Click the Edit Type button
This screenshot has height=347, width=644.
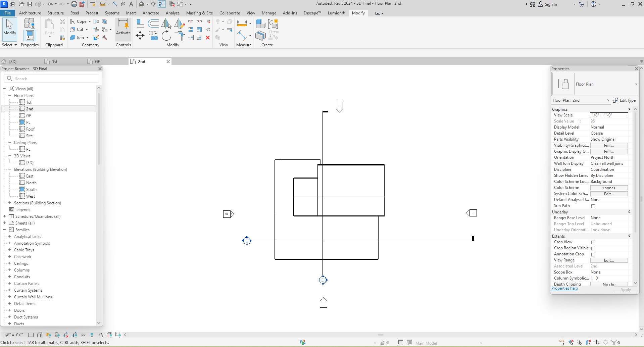pyautogui.click(x=624, y=100)
